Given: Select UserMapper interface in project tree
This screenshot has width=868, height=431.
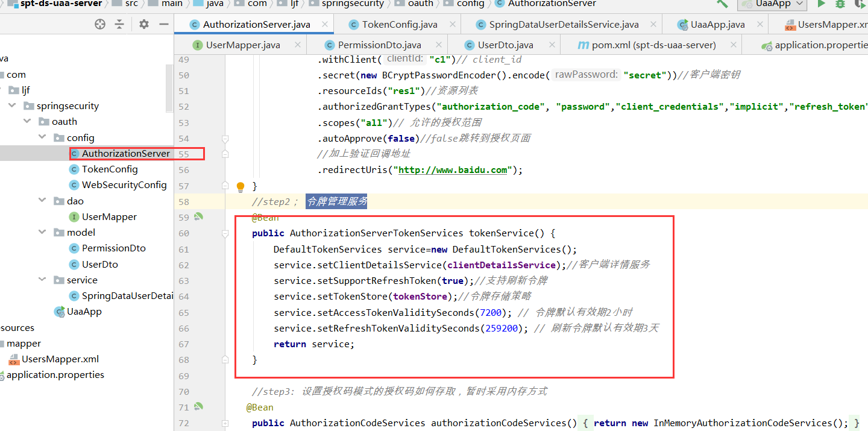Looking at the screenshot, I should 103,216.
